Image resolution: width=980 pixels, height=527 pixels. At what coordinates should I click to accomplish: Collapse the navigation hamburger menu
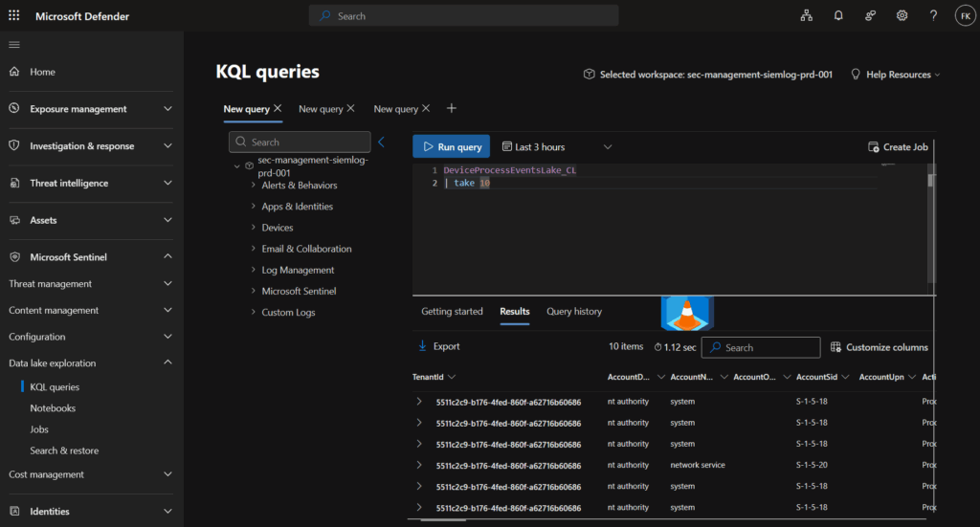tap(13, 44)
